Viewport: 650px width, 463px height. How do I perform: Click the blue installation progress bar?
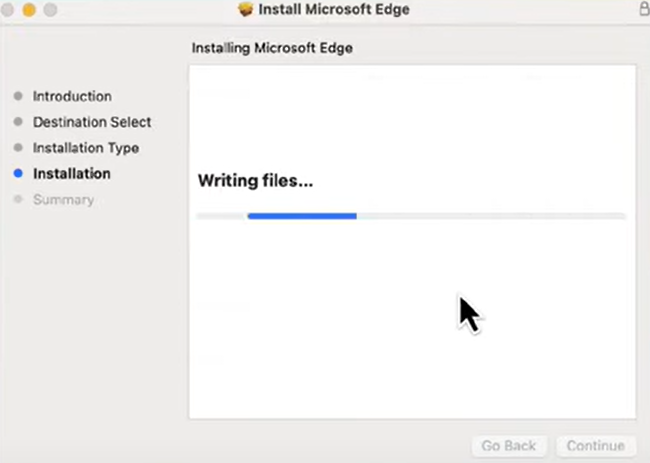coord(302,215)
